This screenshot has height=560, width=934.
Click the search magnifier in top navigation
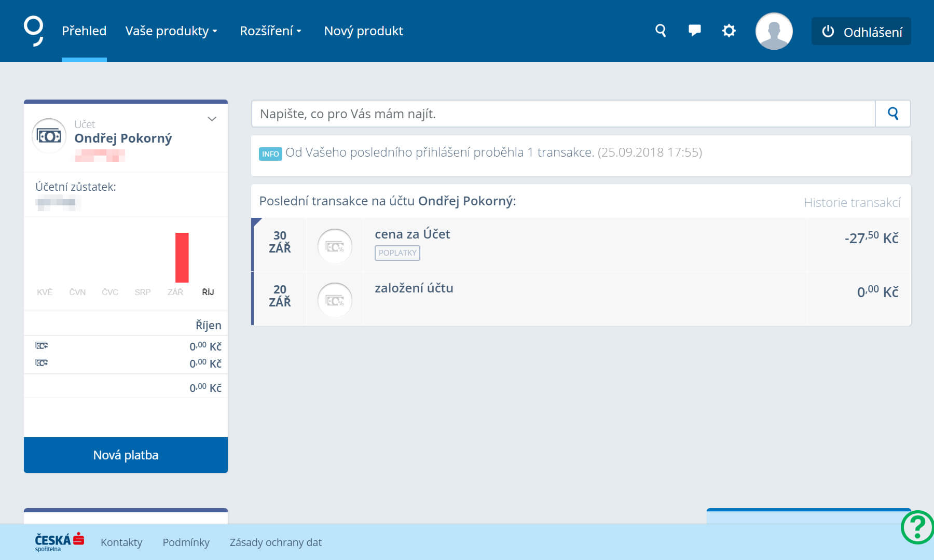pyautogui.click(x=660, y=31)
